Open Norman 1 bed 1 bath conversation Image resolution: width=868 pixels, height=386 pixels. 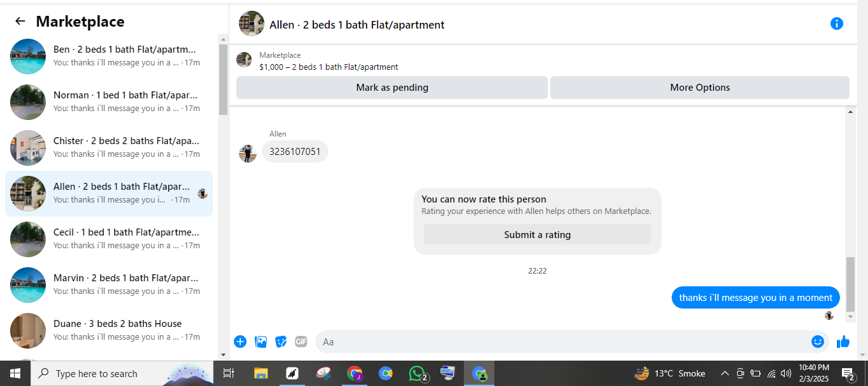pos(109,102)
